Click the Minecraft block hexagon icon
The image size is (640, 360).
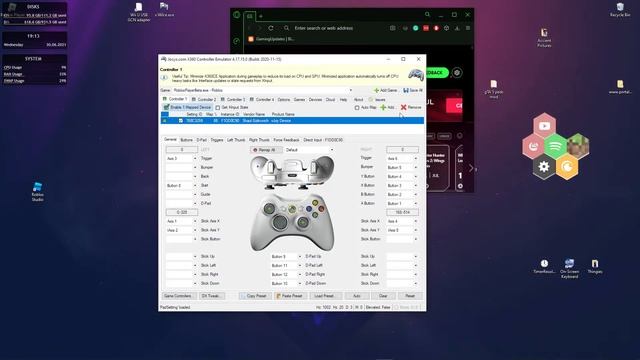[x=578, y=146]
